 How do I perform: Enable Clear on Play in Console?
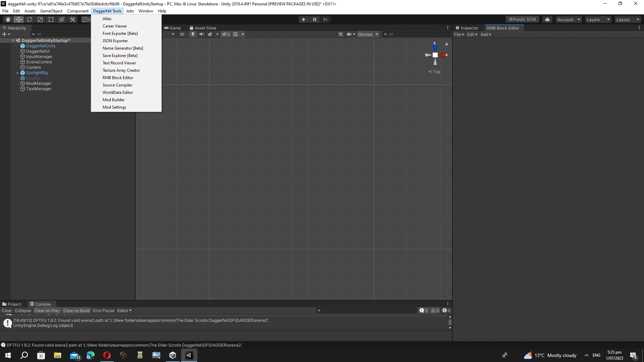click(47, 311)
